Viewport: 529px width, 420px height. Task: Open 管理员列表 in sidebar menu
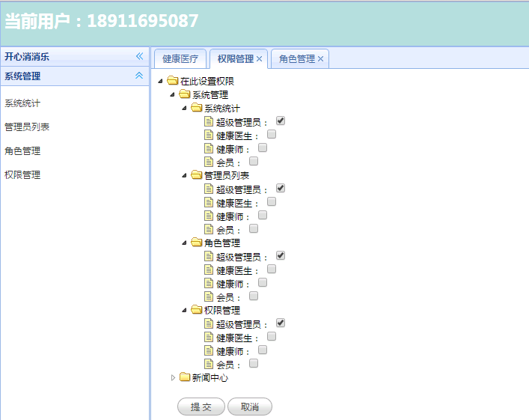click(27, 127)
